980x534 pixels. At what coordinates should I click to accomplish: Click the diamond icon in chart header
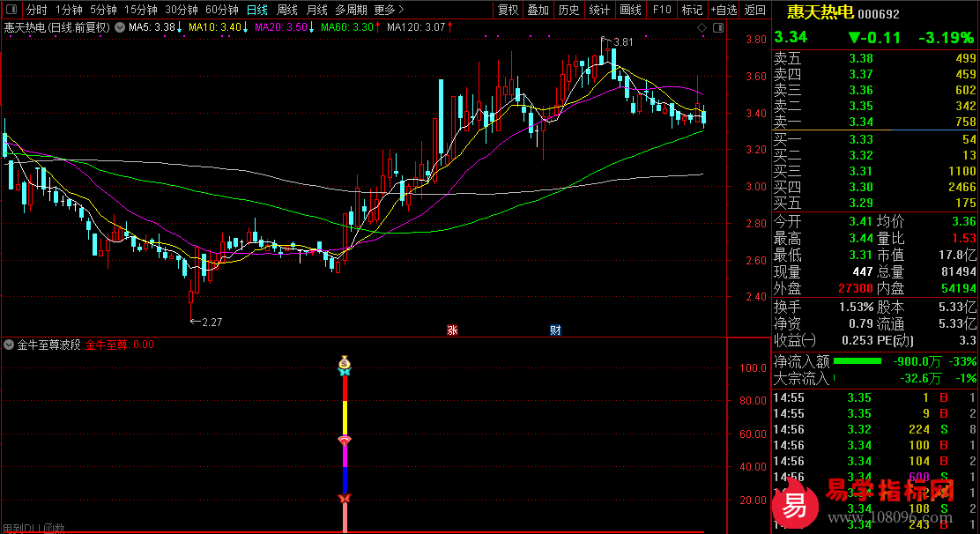click(702, 27)
